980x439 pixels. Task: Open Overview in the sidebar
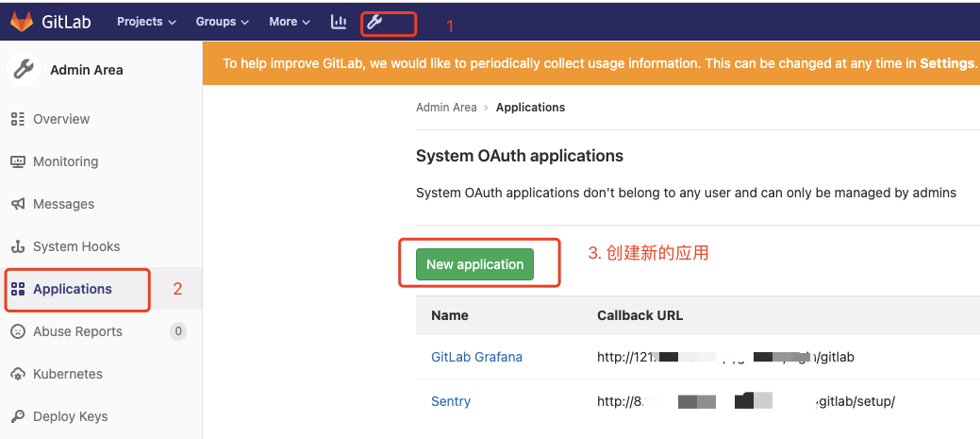point(61,119)
